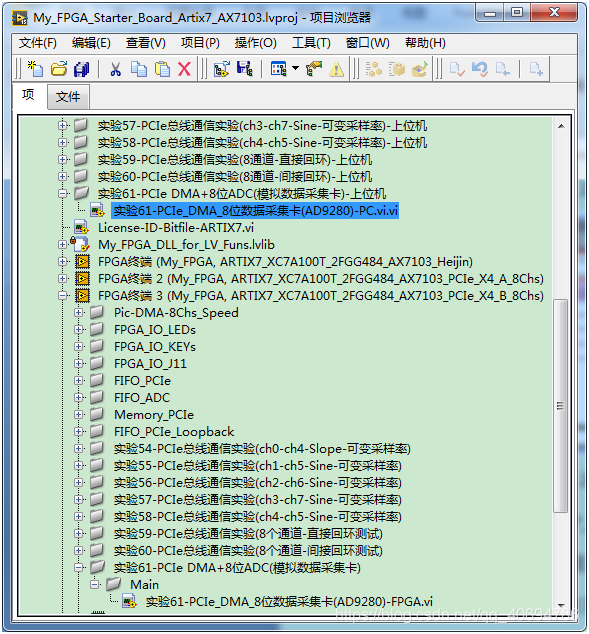The width and height of the screenshot is (589, 634).
Task: Click the Copy toolbar icon
Action: [139, 69]
